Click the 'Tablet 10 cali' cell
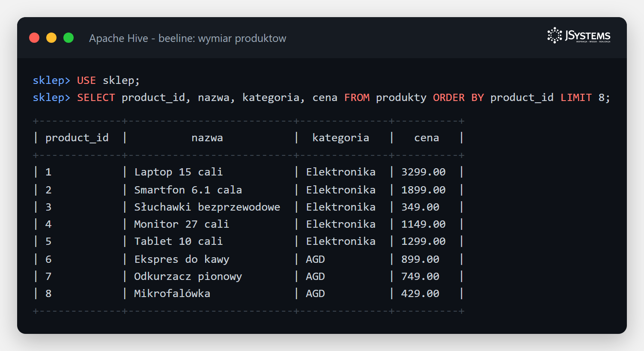Image resolution: width=644 pixels, height=351 pixels. pos(179,241)
